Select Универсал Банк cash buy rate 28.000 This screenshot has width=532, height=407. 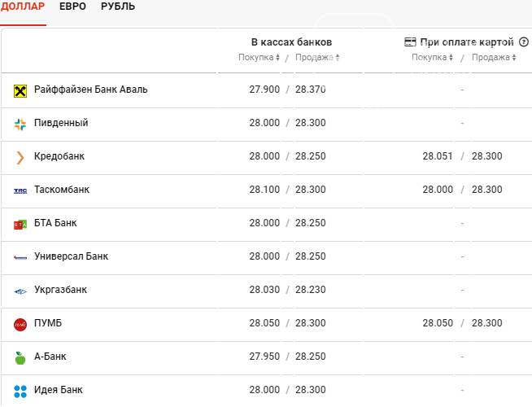point(264,256)
